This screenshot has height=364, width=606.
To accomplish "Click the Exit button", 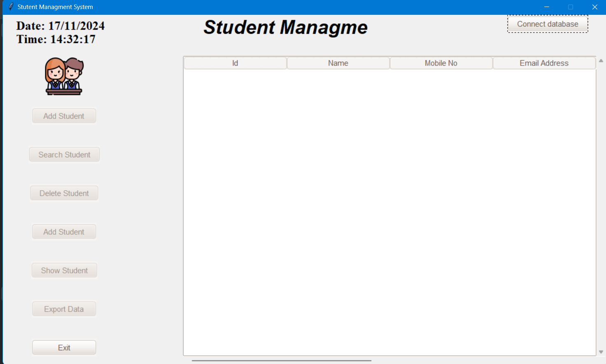I will coord(64,347).
